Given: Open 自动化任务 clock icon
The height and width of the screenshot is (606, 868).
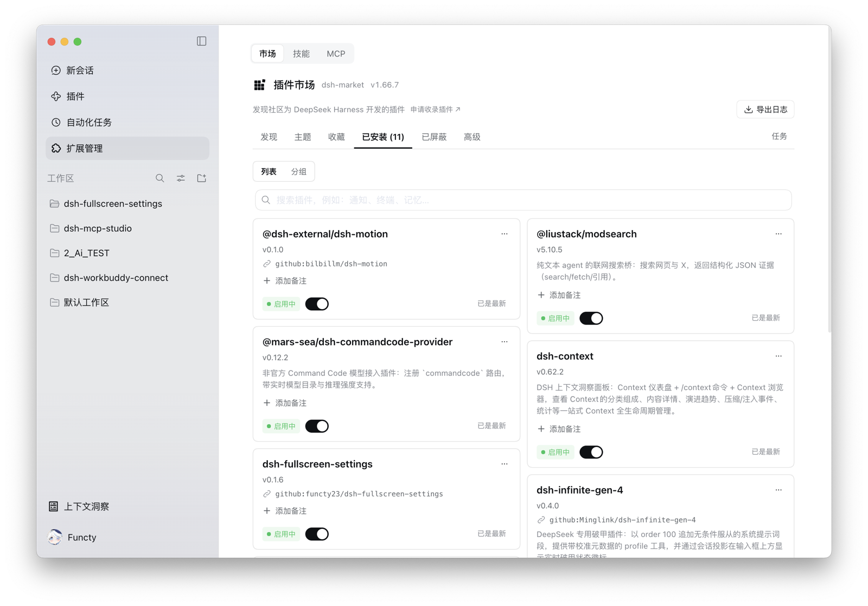Looking at the screenshot, I should tap(56, 123).
